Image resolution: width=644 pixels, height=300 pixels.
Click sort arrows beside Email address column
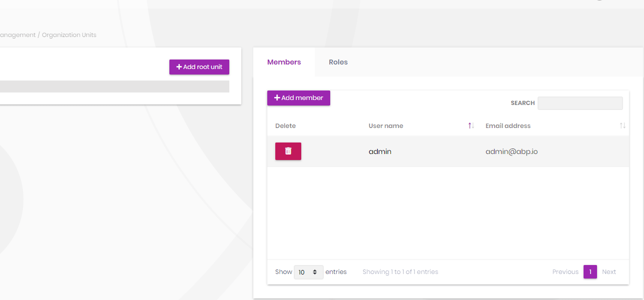pyautogui.click(x=622, y=125)
